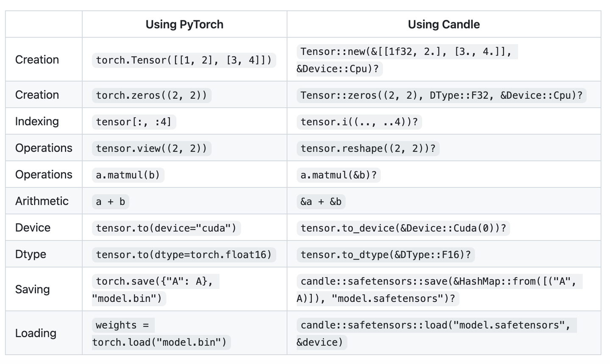
Task: Click the "Arithmetic" row label
Action: [x=42, y=201]
